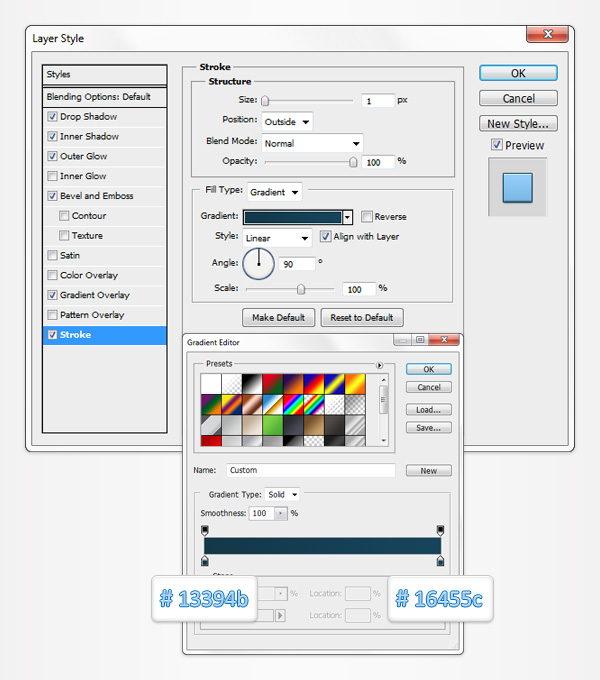The height and width of the screenshot is (680, 600).
Task: Click the Make Default button
Action: pos(278,317)
